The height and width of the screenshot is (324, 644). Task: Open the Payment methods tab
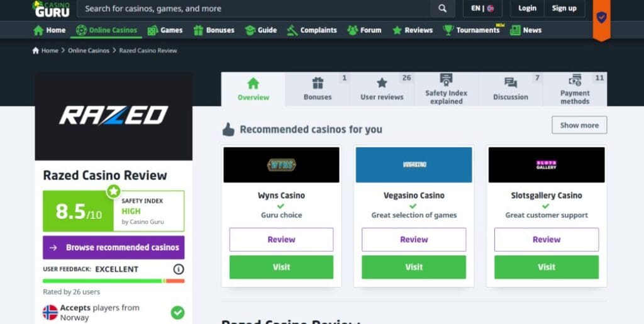coord(575,89)
